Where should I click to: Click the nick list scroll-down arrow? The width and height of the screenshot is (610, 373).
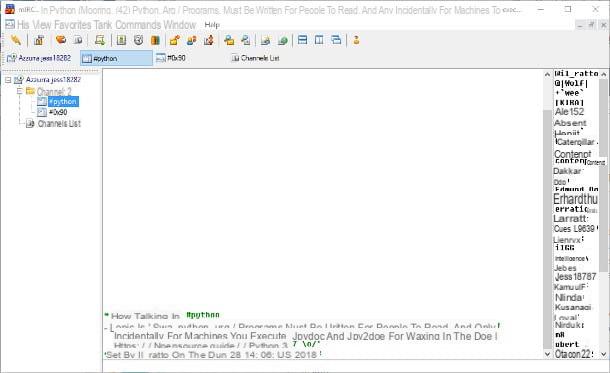tap(603, 354)
